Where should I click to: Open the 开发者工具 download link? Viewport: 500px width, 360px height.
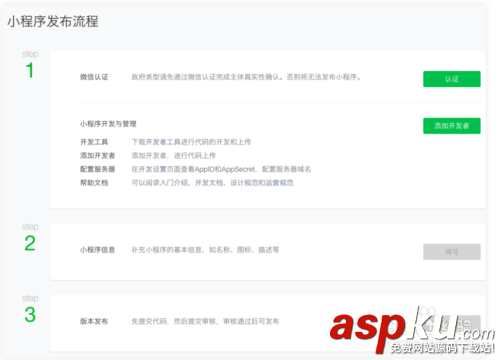[x=163, y=142]
